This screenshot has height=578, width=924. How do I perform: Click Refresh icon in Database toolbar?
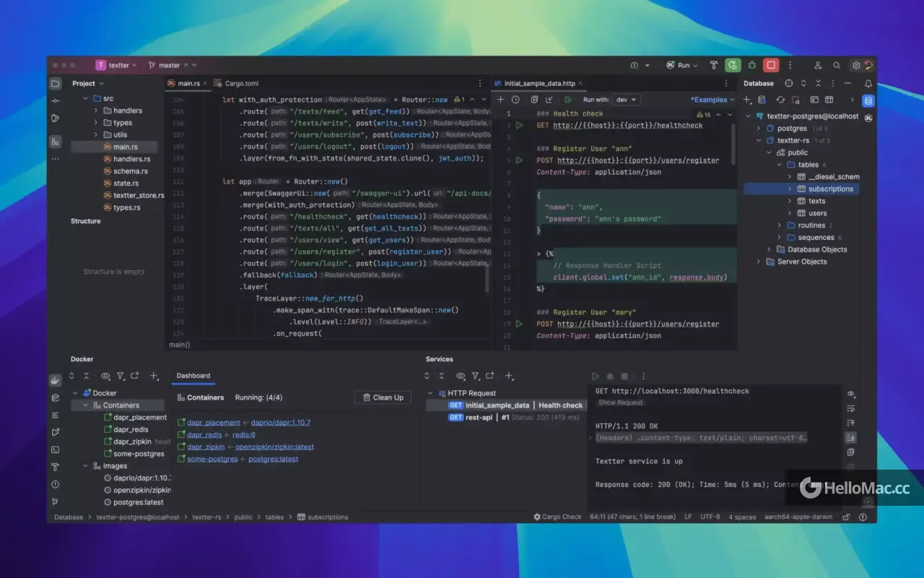(780, 100)
